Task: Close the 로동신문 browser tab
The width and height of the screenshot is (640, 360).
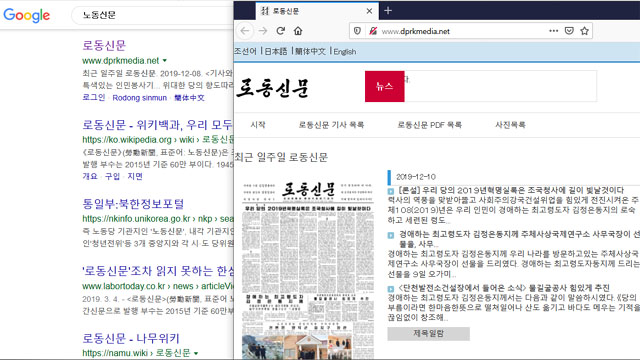Action: coord(369,11)
